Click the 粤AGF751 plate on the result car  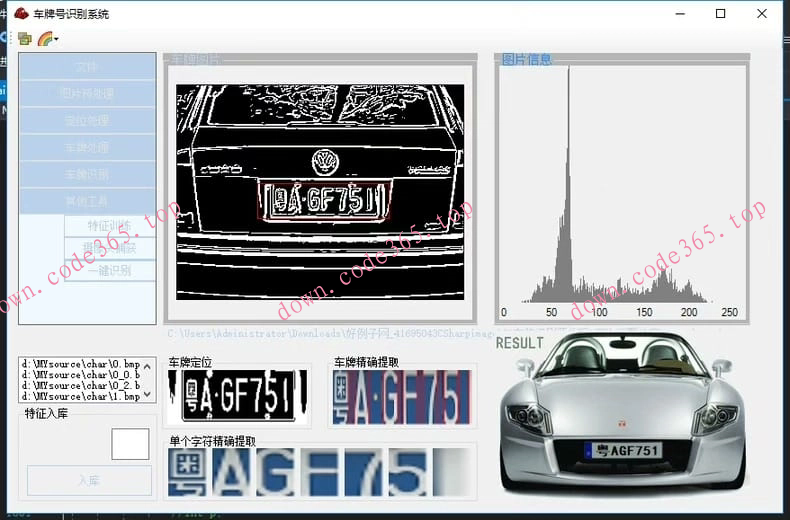[x=623, y=450]
